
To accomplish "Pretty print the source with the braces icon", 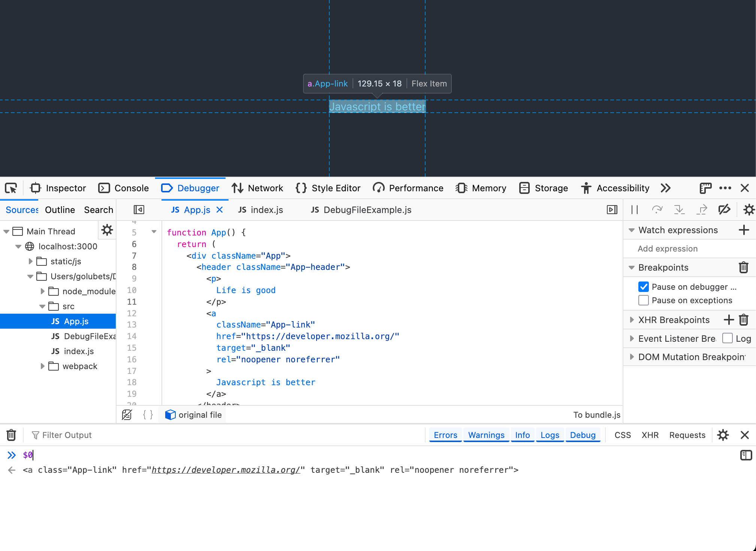I will click(x=148, y=415).
